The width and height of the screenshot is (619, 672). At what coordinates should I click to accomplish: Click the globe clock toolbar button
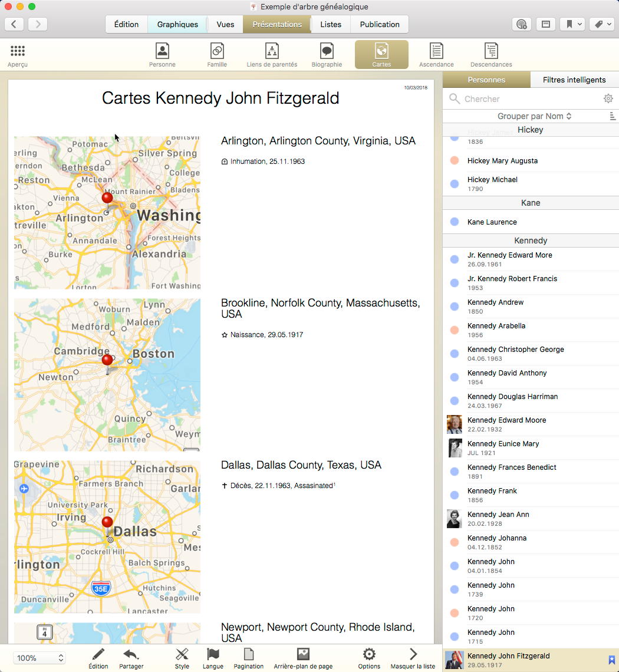click(522, 24)
